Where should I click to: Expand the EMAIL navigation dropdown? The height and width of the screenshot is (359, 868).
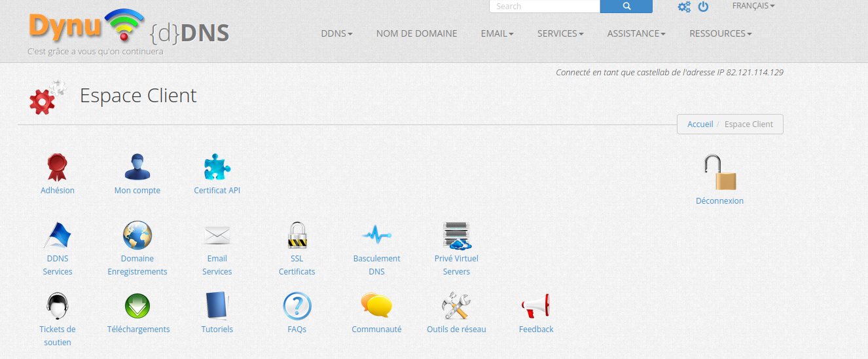pos(497,33)
